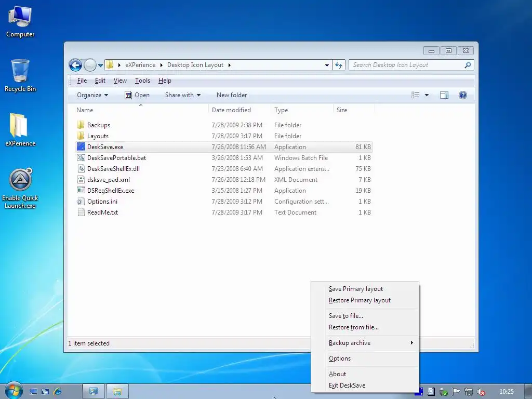Open the Tools menu
532x399 pixels.
pyautogui.click(x=142, y=81)
